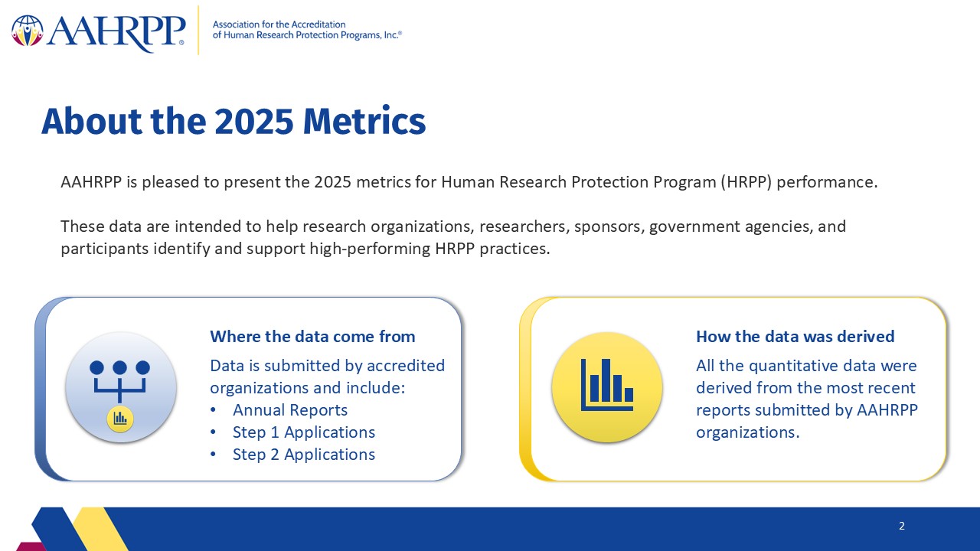The height and width of the screenshot is (551, 980).
Task: Click the small yellow chart badge in blue circle
Action: point(121,419)
